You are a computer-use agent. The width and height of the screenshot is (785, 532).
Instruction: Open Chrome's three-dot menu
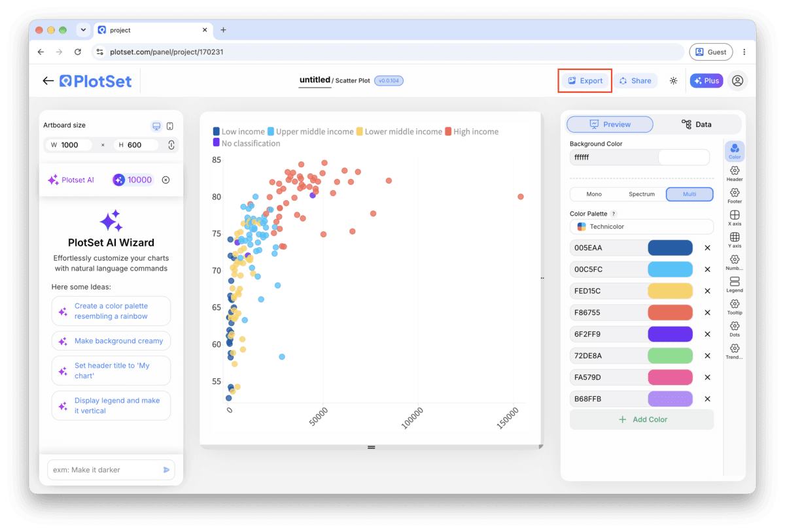(x=744, y=52)
